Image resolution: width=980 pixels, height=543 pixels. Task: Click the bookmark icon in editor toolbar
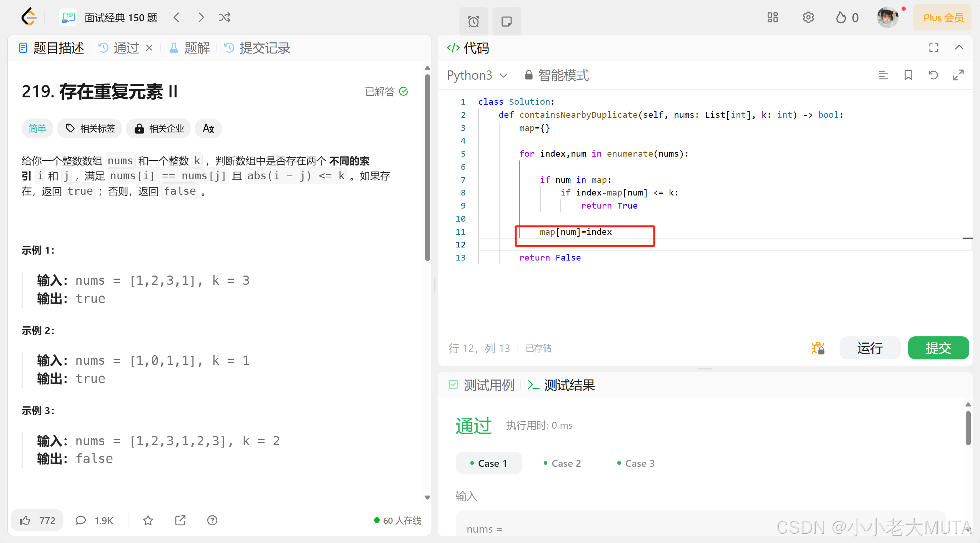(x=908, y=75)
